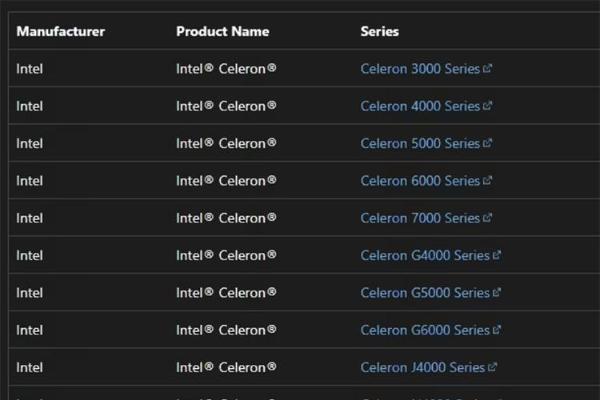The height and width of the screenshot is (400, 600).
Task: Click external link icon beside Celeron 4000 Series
Action: pos(488,106)
